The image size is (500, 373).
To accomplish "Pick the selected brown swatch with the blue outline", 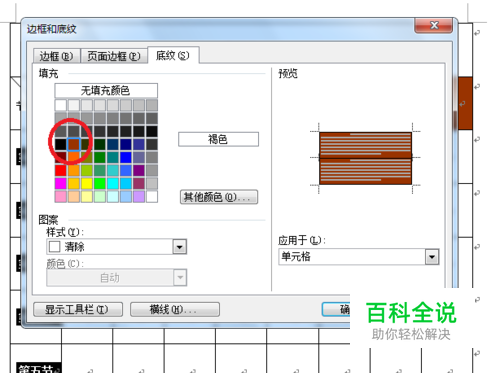I will click(74, 144).
